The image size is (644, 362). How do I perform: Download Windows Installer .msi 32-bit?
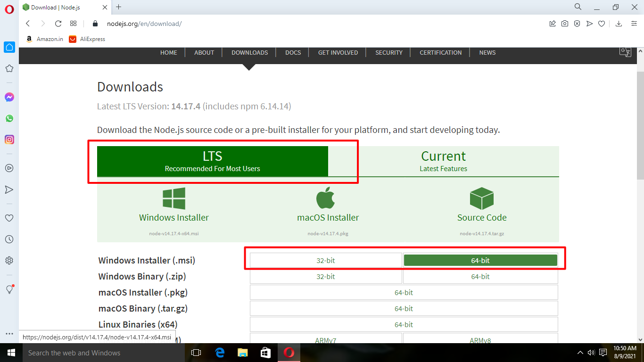[x=326, y=260]
